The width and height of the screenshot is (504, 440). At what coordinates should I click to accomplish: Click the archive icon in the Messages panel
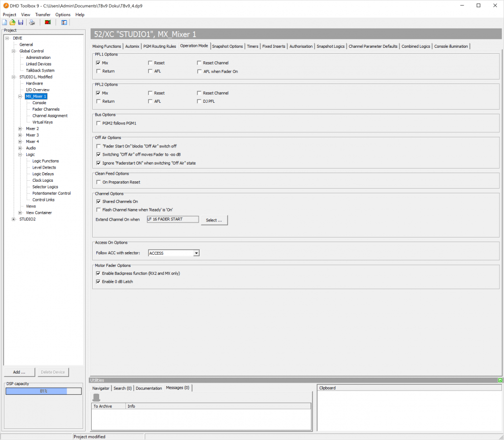click(96, 397)
